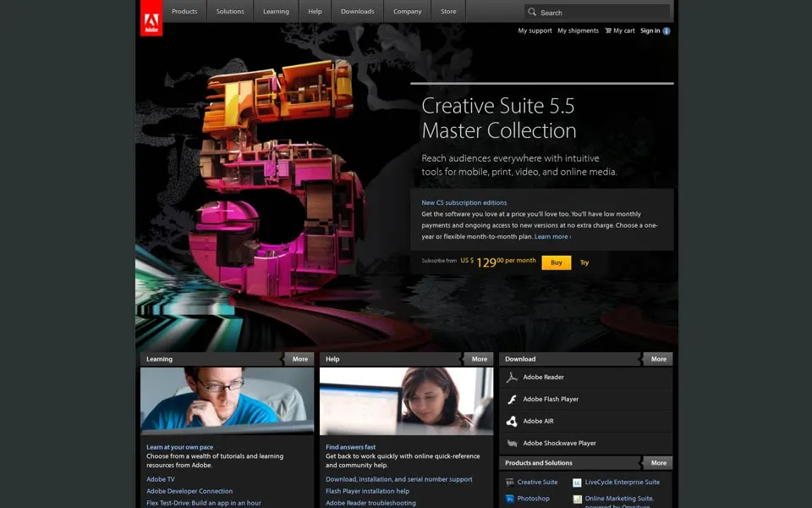Open the Company menu
The image size is (812, 508).
[407, 11]
